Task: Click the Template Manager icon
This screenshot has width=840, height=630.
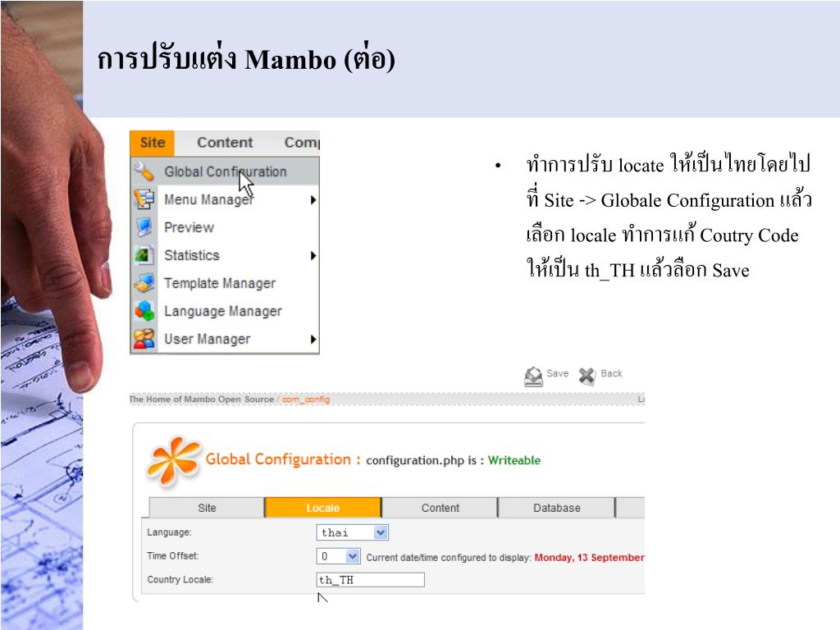Action: [x=144, y=283]
